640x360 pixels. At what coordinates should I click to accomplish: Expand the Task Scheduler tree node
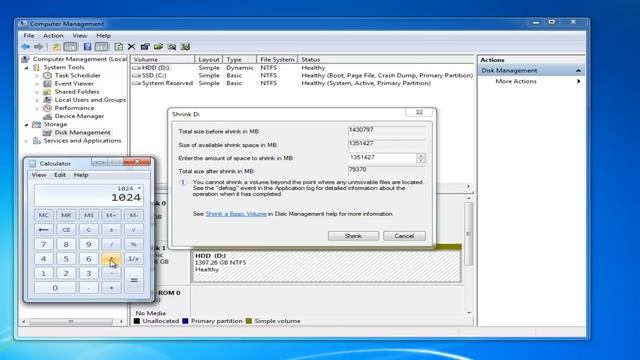pyautogui.click(x=37, y=76)
